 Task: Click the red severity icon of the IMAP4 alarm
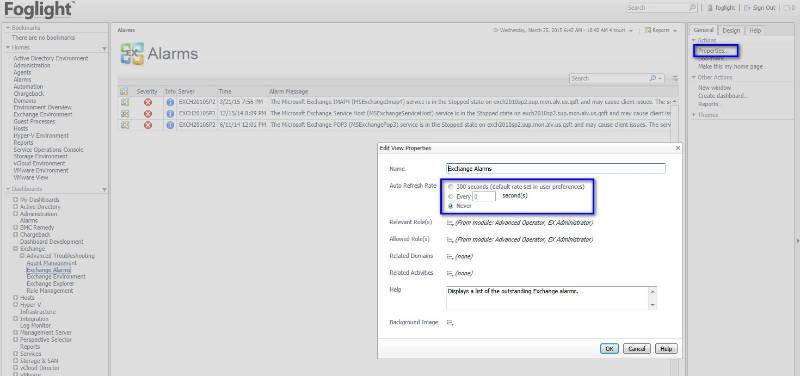[147, 102]
